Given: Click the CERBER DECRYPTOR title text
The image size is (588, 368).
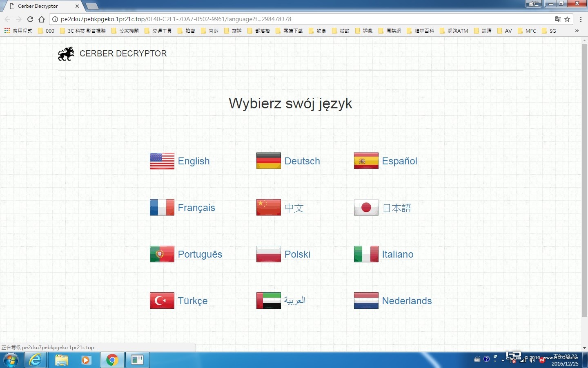Looking at the screenshot, I should 123,54.
